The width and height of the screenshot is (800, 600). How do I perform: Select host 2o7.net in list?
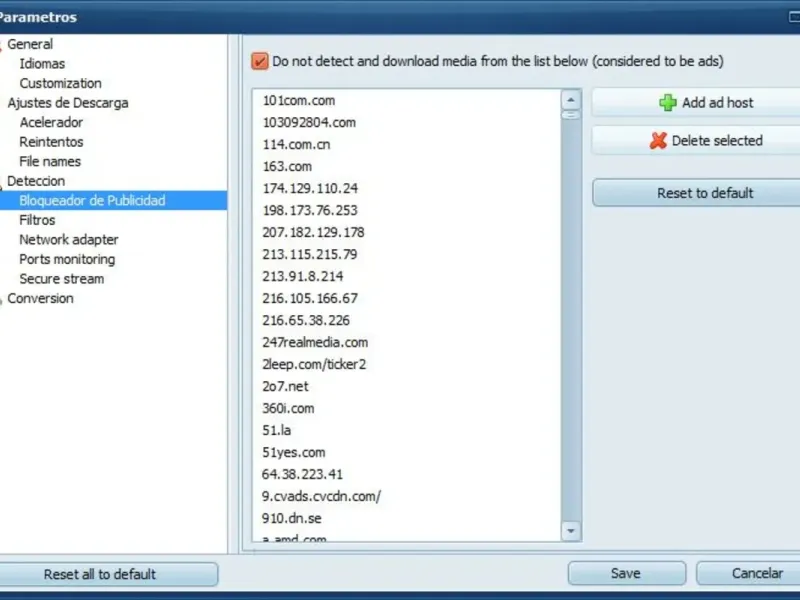(285, 386)
